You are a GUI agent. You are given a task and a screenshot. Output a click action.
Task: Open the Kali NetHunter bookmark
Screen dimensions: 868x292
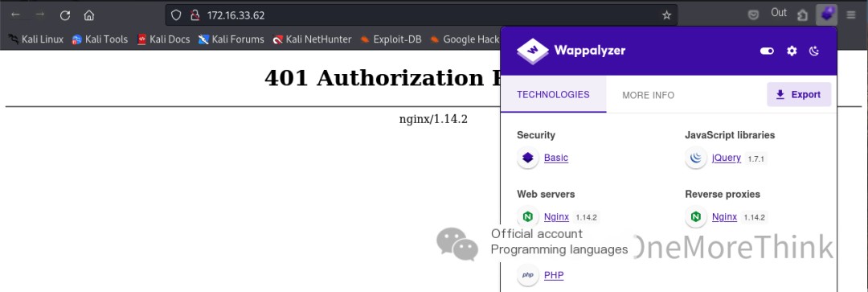(312, 39)
